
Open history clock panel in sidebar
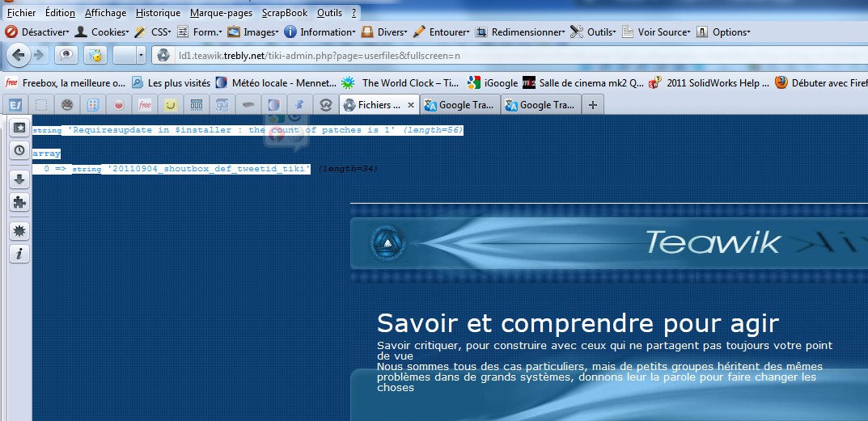[19, 150]
